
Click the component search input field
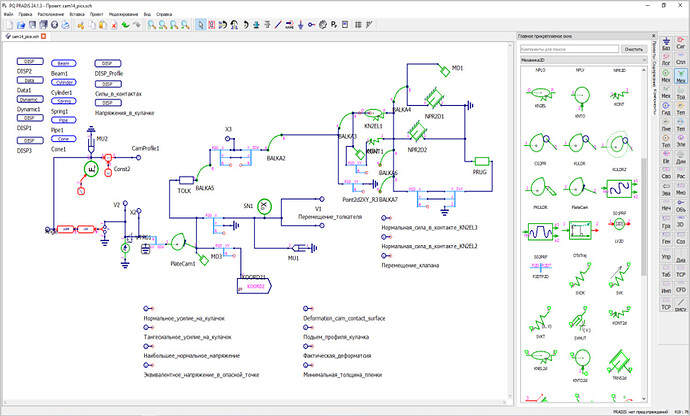pyautogui.click(x=569, y=49)
